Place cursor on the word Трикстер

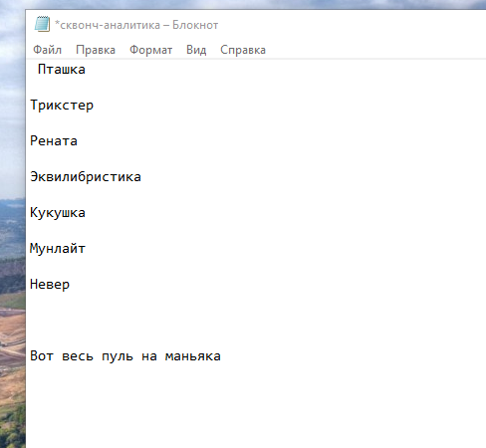62,106
